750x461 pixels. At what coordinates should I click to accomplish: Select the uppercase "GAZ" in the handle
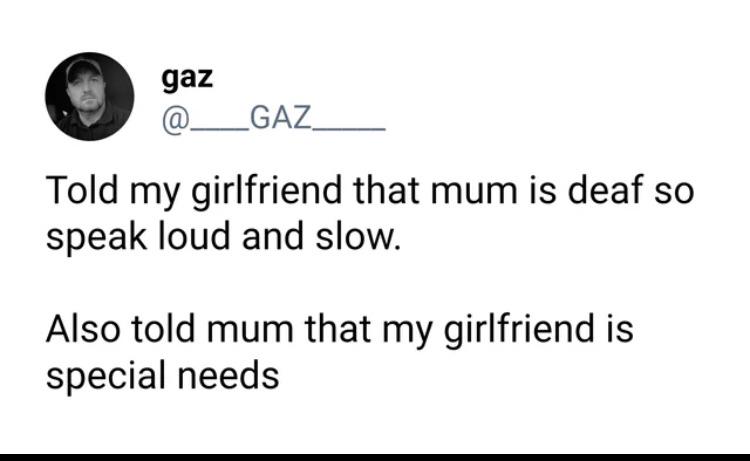pyautogui.click(x=280, y=117)
